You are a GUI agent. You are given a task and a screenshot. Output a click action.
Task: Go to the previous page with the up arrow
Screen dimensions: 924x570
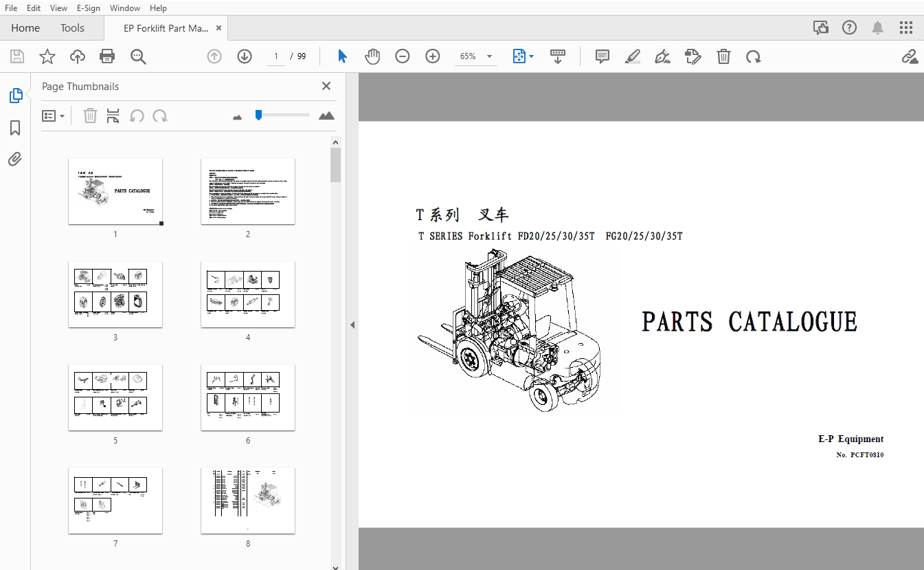[214, 56]
